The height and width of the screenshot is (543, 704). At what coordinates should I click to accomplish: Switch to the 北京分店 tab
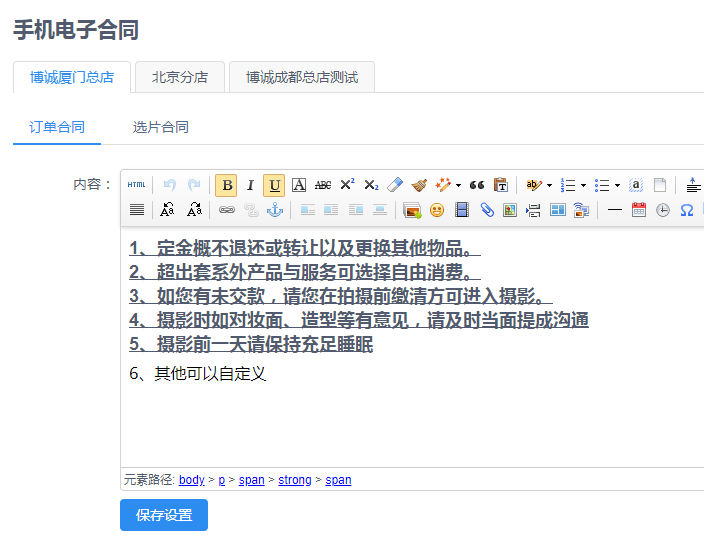coord(180,77)
